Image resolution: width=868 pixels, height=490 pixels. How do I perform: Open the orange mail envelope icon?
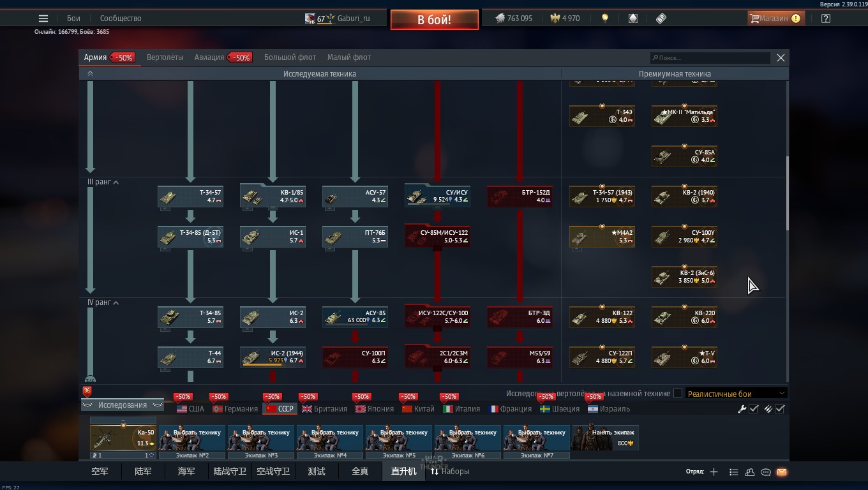[782, 472]
